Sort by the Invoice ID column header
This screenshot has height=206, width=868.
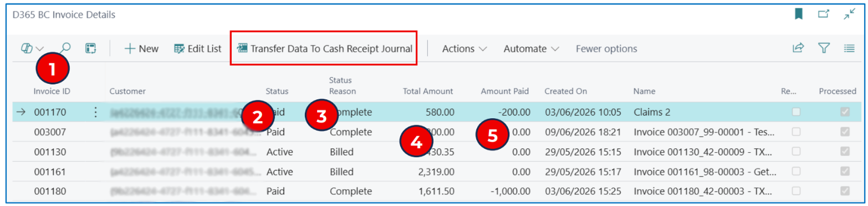(x=52, y=91)
